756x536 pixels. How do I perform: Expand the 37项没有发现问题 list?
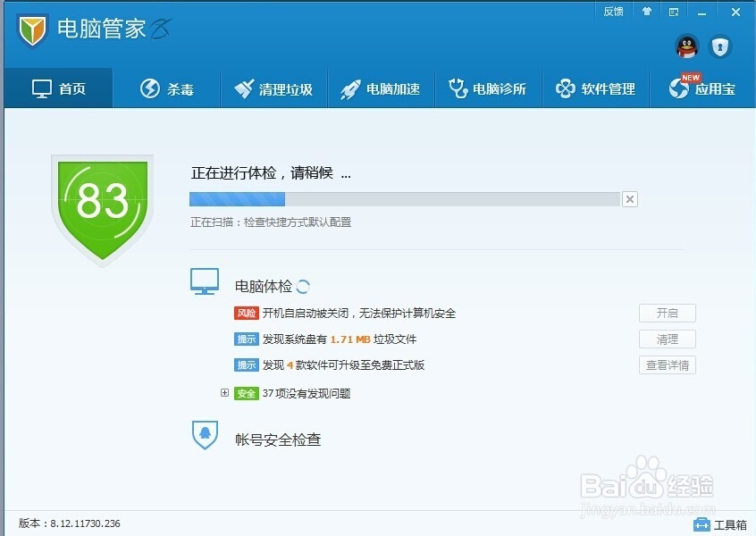[x=224, y=393]
